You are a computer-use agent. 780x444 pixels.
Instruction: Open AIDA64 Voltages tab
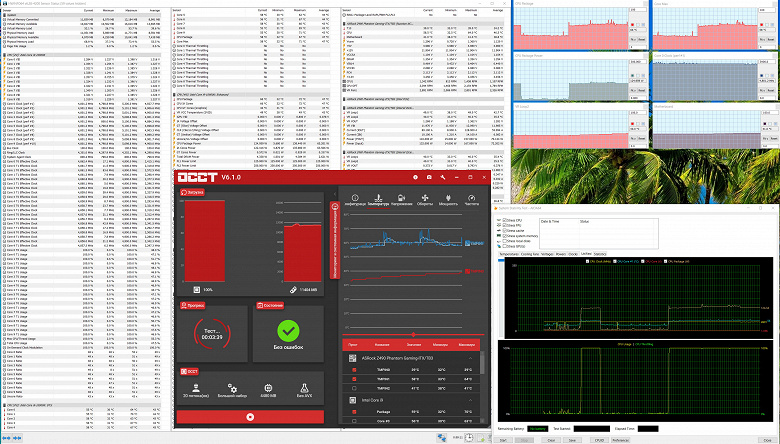547,254
